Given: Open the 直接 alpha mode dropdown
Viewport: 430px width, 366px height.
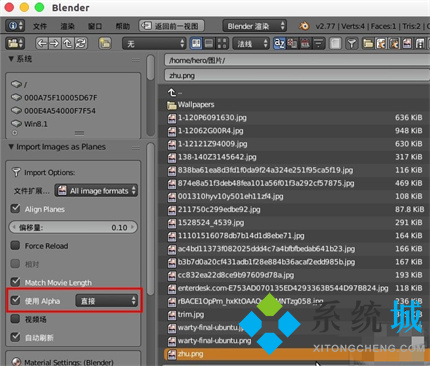Looking at the screenshot, I should [107, 301].
